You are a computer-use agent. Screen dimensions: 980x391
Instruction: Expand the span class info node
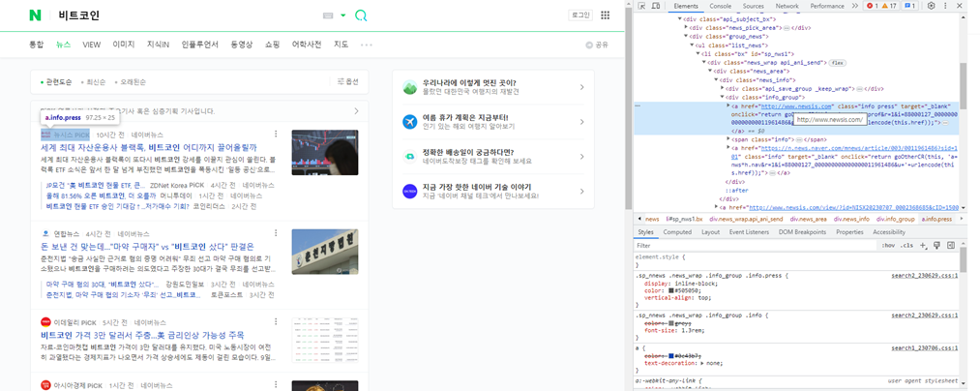click(x=728, y=139)
